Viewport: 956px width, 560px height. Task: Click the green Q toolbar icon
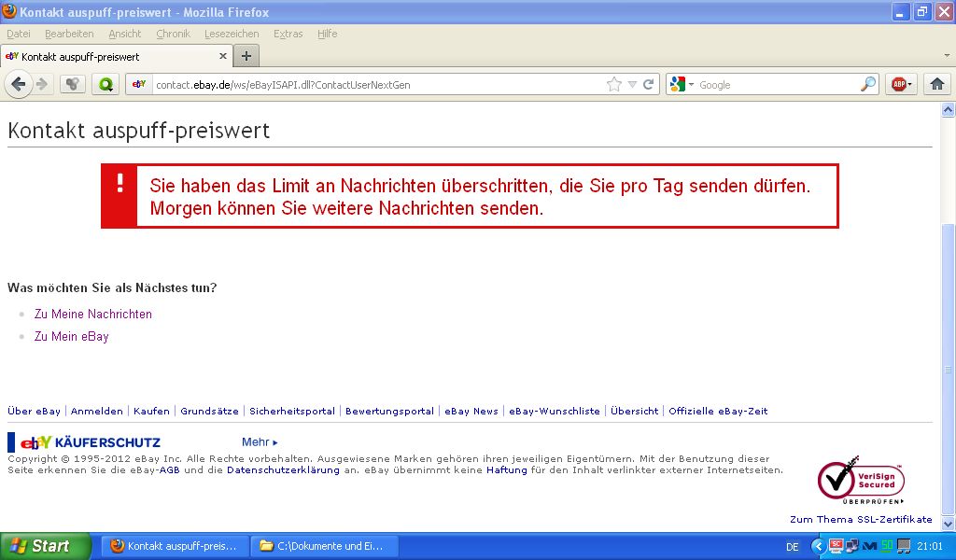point(105,84)
